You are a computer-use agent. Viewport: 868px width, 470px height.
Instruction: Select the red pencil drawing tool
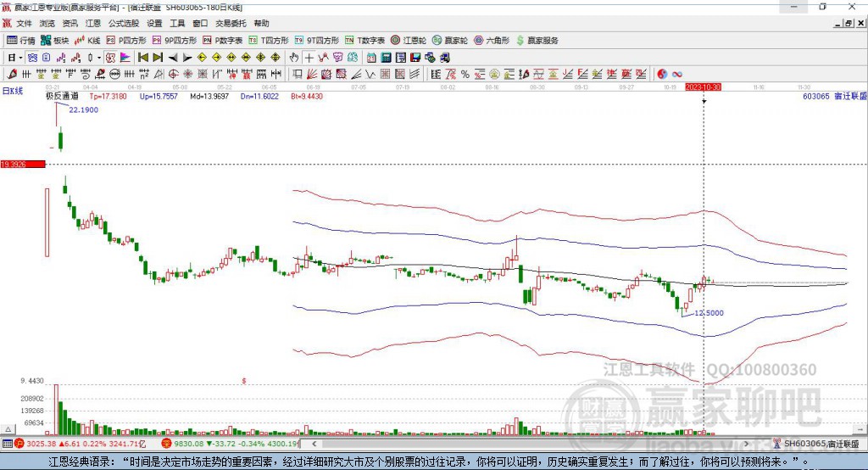12,75
